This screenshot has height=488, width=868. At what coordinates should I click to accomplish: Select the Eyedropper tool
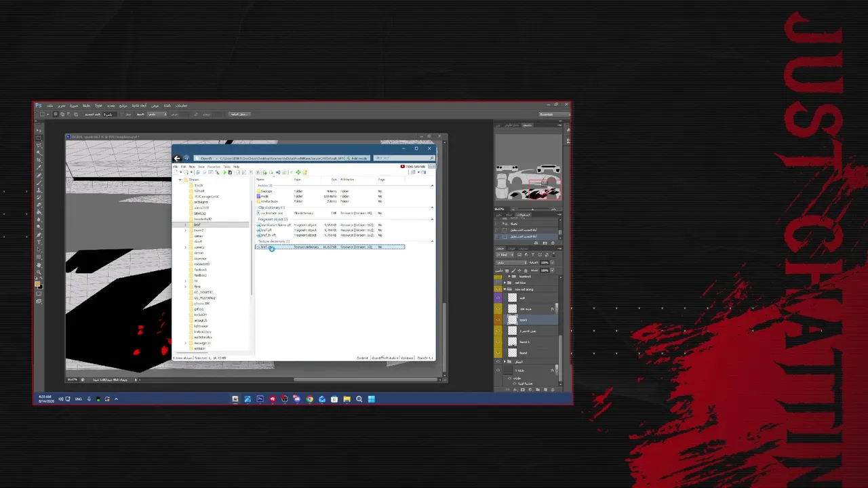tap(39, 167)
